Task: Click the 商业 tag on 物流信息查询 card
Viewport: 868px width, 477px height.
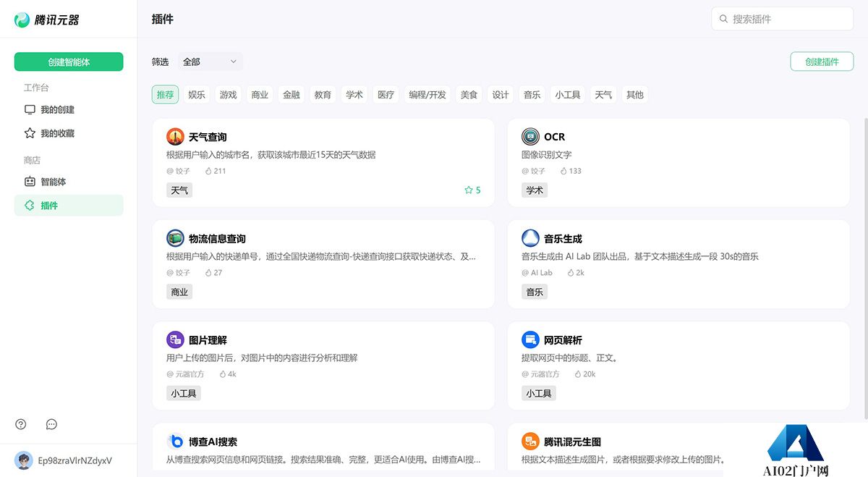Action: 179,292
